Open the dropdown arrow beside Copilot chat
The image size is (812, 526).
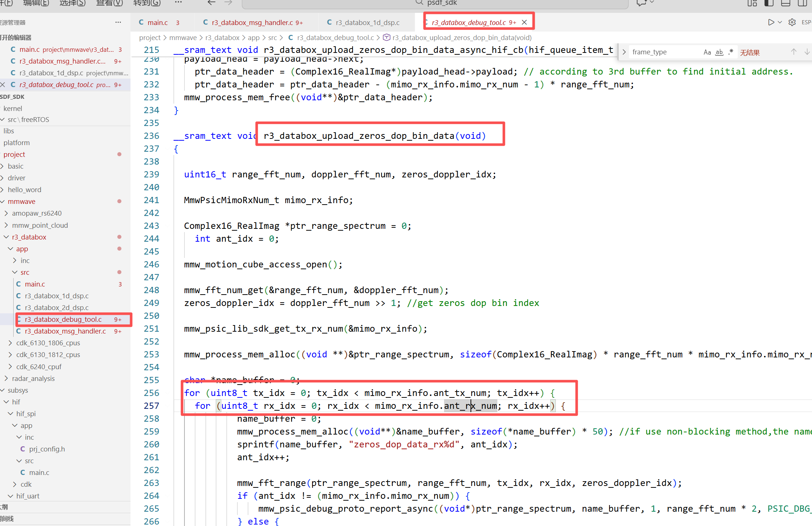point(652,3)
